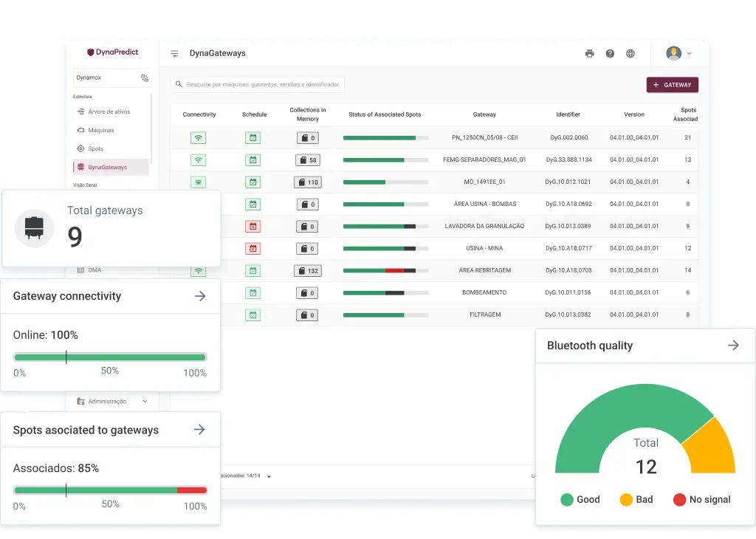Screen dimensions: 756x539
Task: Select DynaGateways in the sidebar
Action: (x=111, y=168)
